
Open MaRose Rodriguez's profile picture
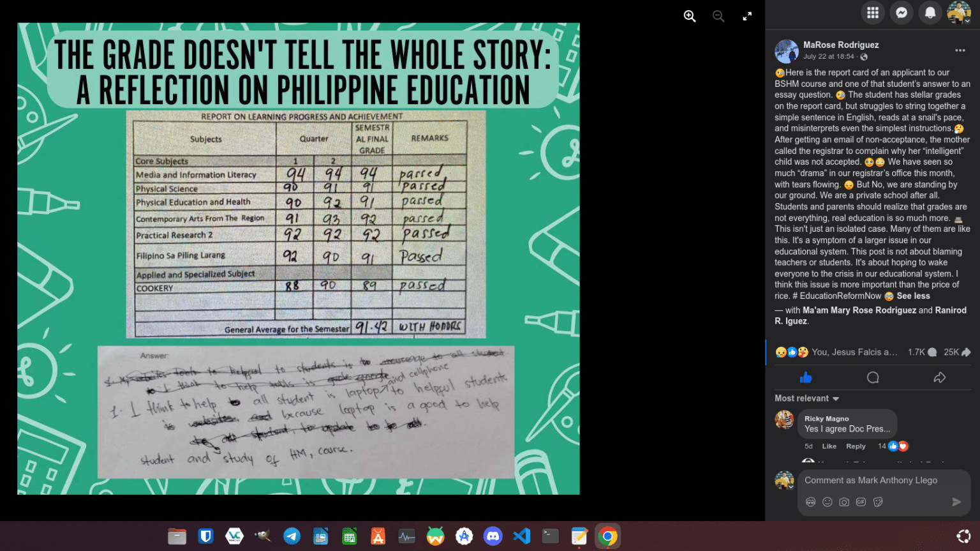pos(787,51)
